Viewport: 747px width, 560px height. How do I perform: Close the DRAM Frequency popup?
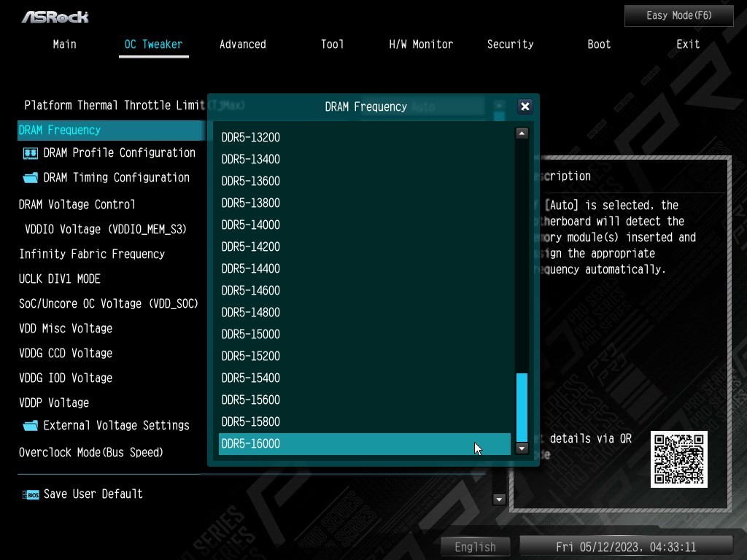(525, 106)
